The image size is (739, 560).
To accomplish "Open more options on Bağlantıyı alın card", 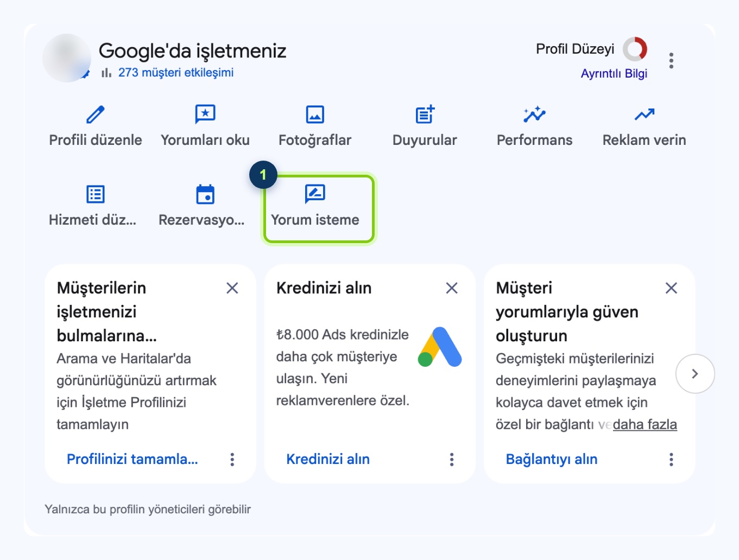I will pyautogui.click(x=672, y=460).
